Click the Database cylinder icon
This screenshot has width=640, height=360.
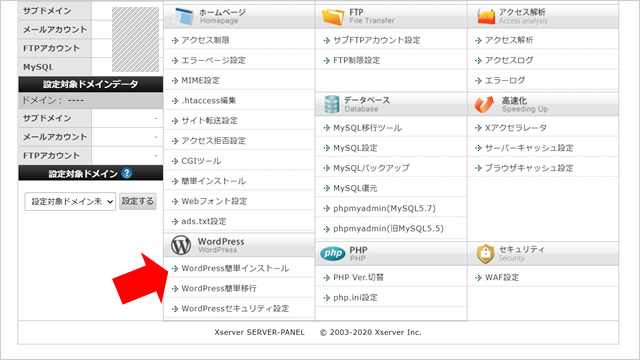point(331,104)
